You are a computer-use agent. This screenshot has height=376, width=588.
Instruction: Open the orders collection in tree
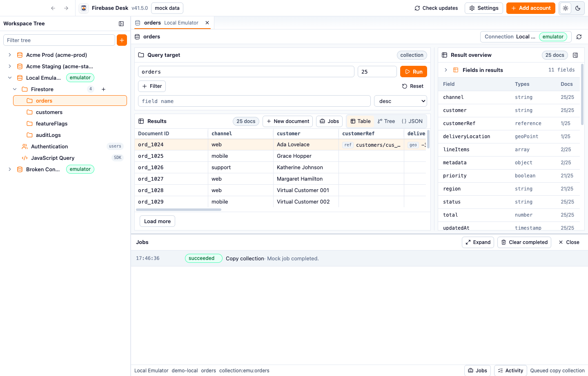pos(70,101)
